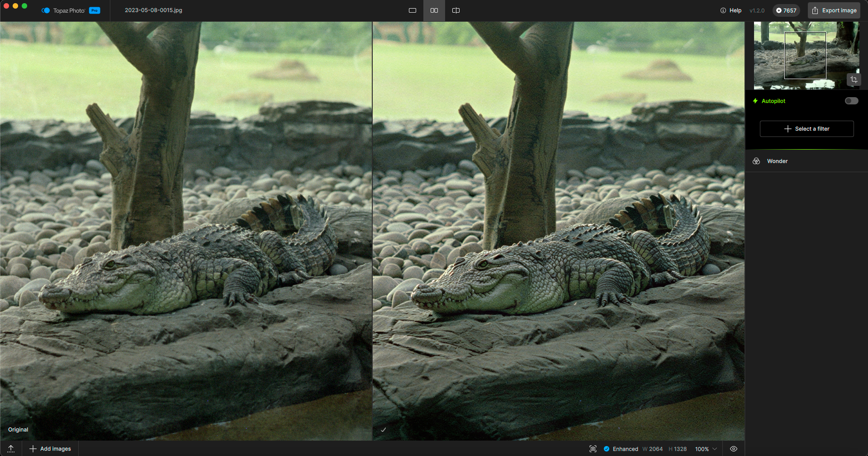
Task: Click the capture frame icon beside Enhanced
Action: 593,449
